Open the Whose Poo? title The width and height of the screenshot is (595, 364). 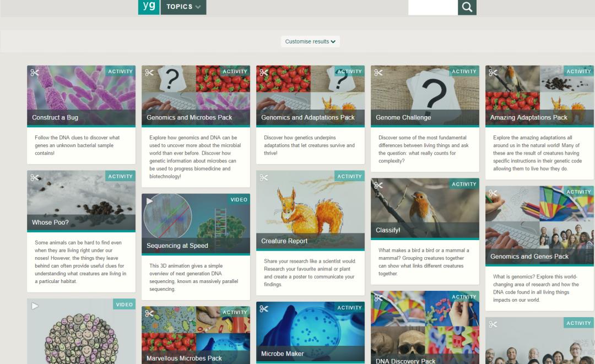[50, 222]
